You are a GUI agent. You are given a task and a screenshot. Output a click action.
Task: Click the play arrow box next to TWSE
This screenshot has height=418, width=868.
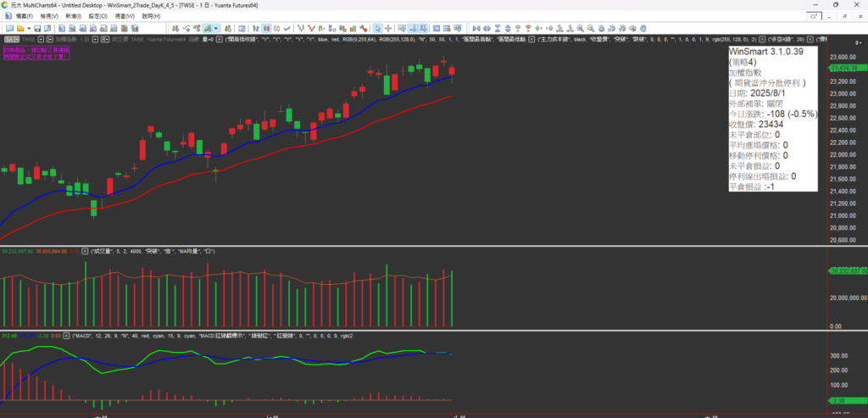(50, 39)
